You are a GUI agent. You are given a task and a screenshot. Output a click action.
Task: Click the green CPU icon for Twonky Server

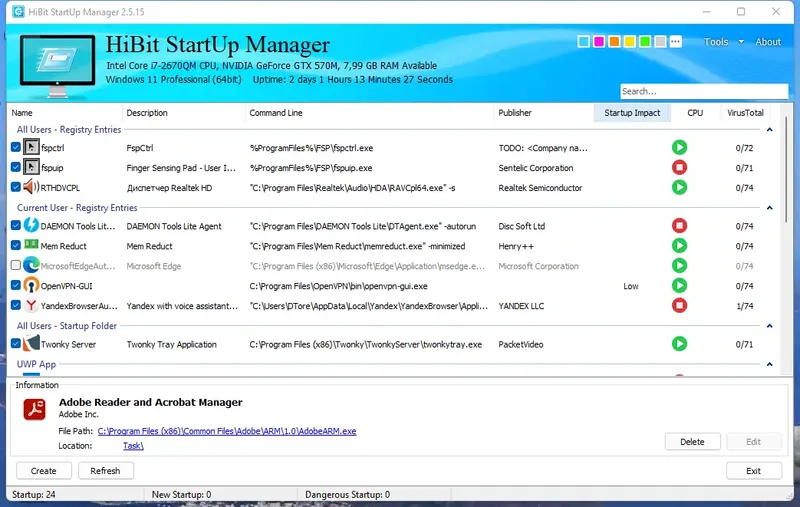coord(679,344)
